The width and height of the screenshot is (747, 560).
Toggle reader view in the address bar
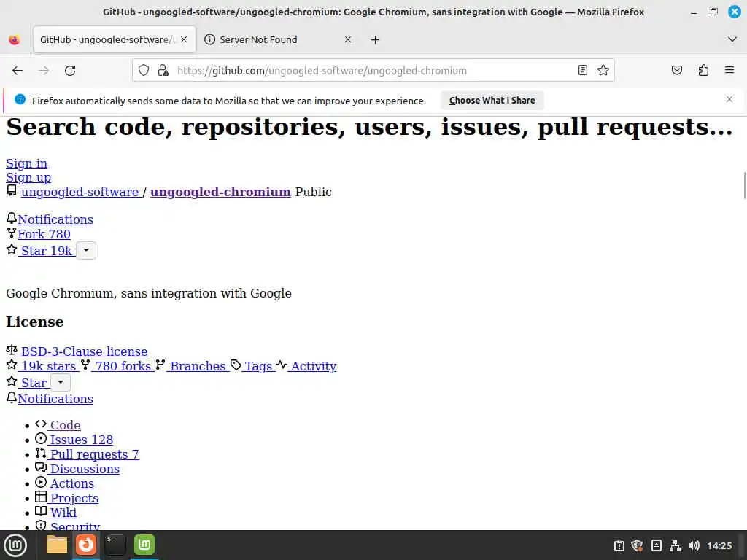tap(582, 71)
